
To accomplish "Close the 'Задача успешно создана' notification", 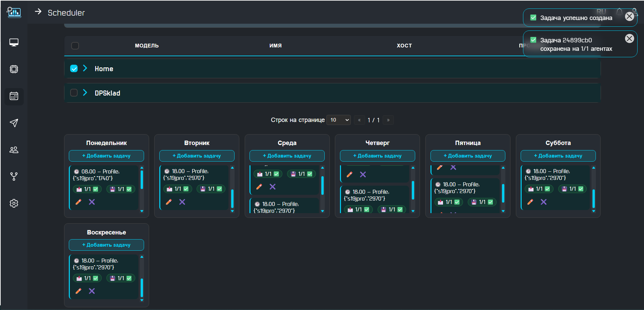I will pyautogui.click(x=629, y=16).
